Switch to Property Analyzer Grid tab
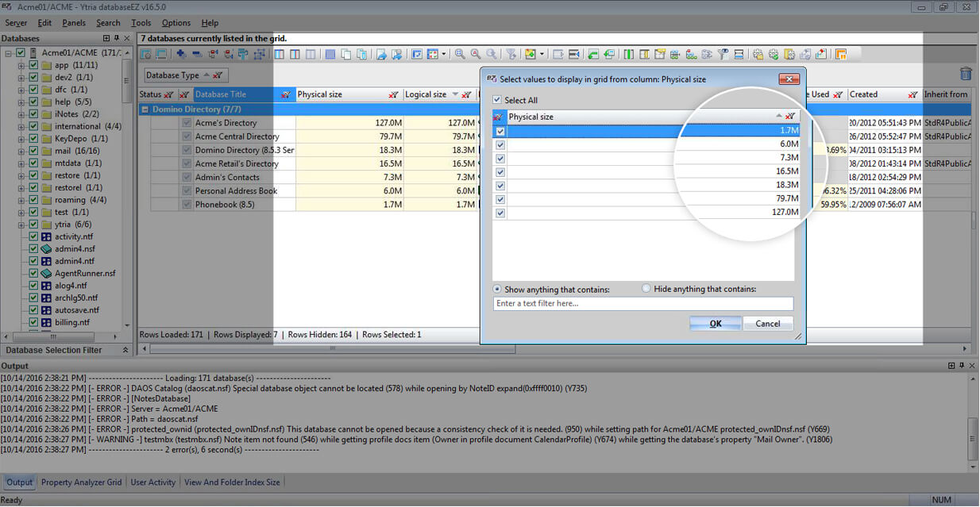This screenshot has width=980, height=507. click(x=82, y=482)
